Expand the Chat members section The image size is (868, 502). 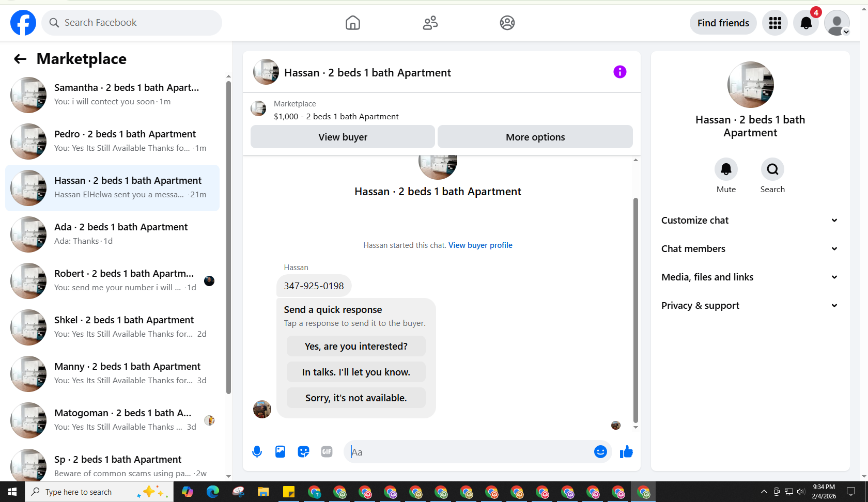click(x=750, y=249)
